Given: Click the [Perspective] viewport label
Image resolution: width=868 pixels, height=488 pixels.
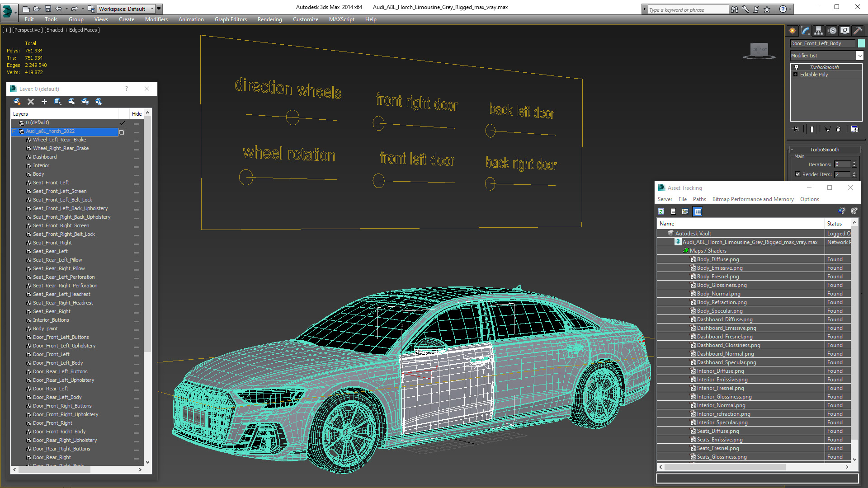Looking at the screenshot, I should 28,30.
